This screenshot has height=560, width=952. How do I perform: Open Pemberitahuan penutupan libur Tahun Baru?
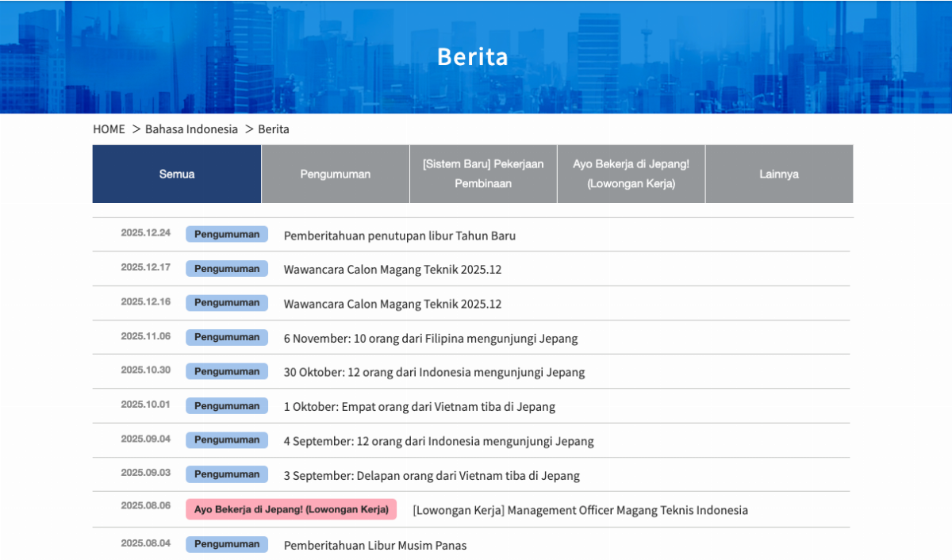(400, 236)
